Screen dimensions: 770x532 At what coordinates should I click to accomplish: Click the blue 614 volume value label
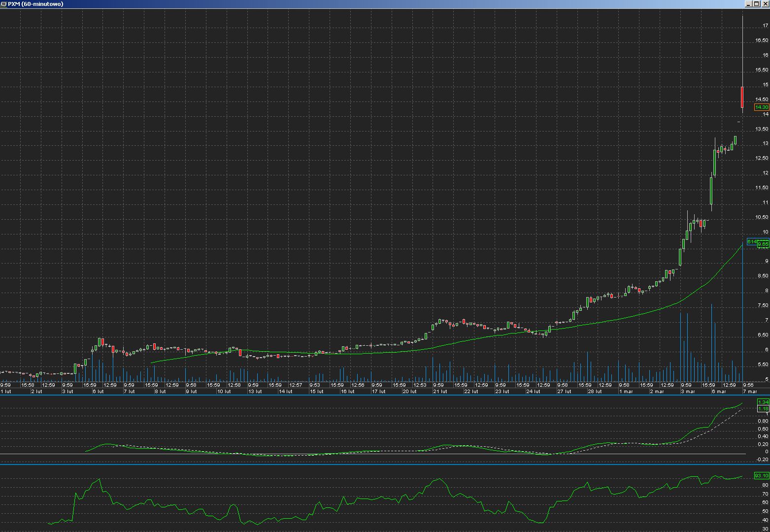click(751, 241)
